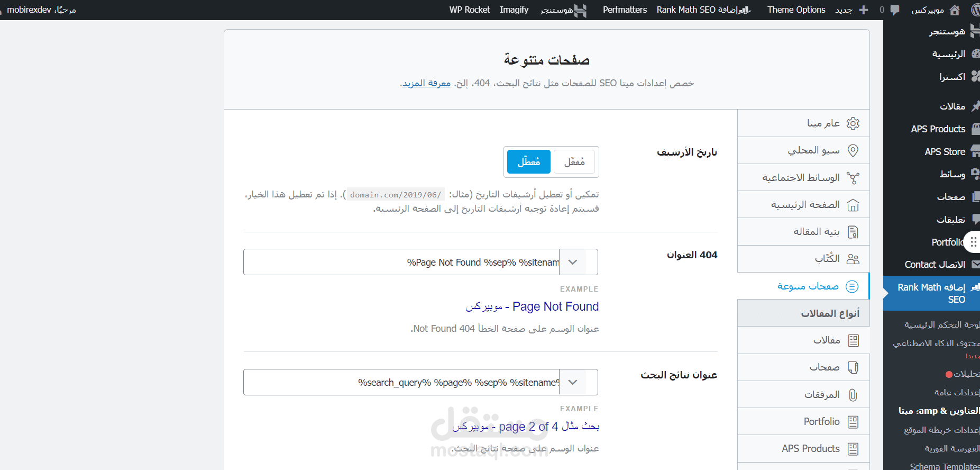Click the home icon beside موبيركس
The height and width of the screenshot is (470, 980).
(x=955, y=10)
